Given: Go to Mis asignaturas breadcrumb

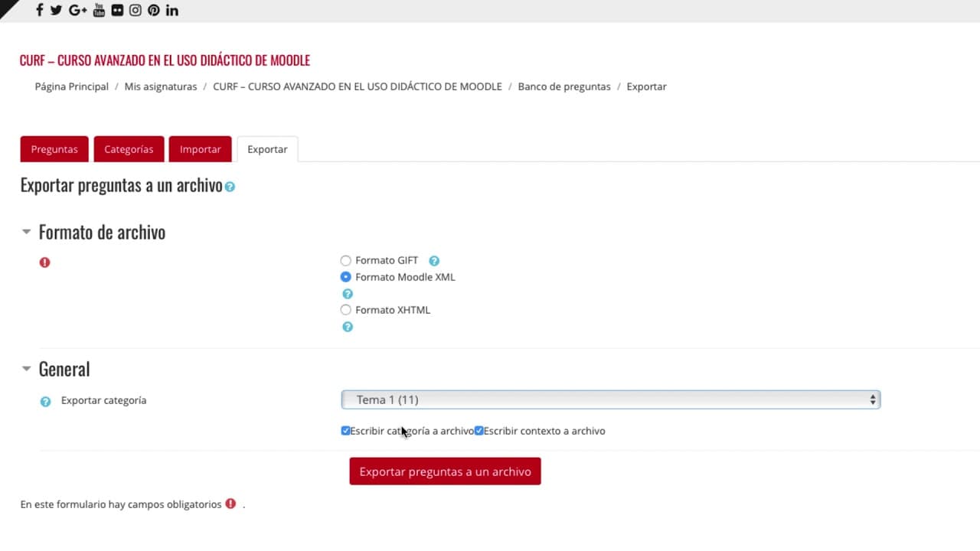Looking at the screenshot, I should [x=161, y=86].
